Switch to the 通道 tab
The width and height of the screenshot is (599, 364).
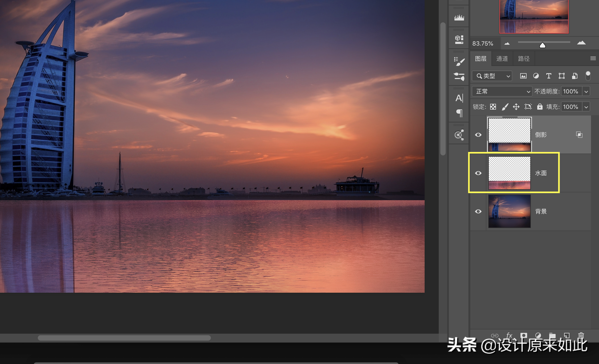[502, 59]
